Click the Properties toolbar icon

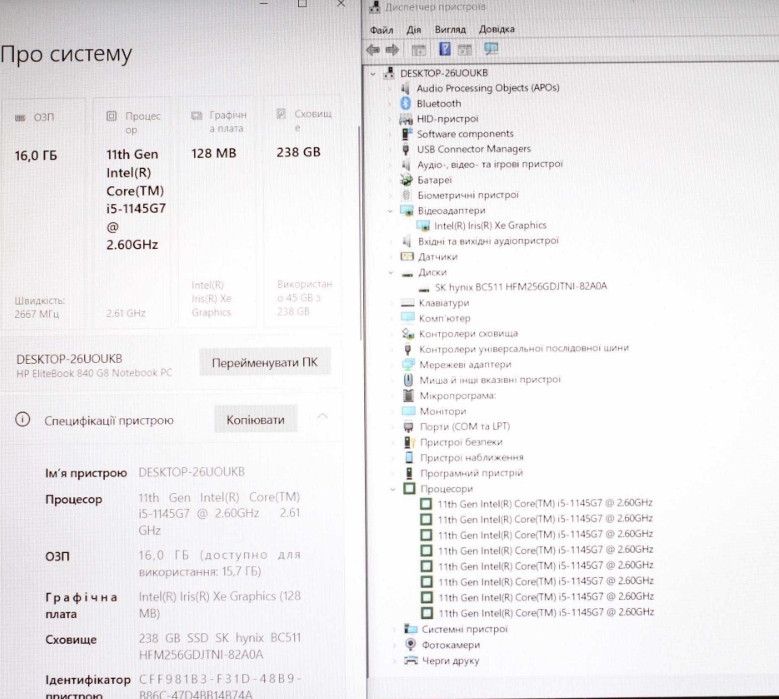click(x=419, y=50)
